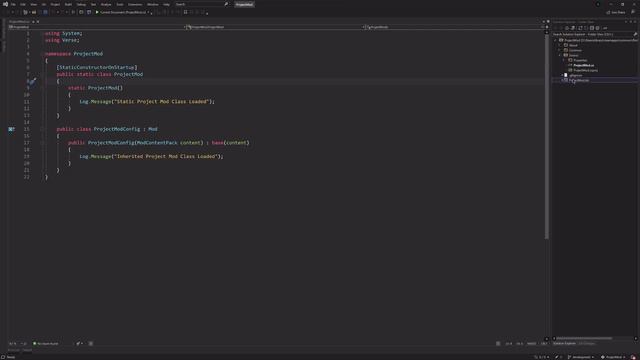Click the Live Share button
640x360 pixels.
pos(616,12)
